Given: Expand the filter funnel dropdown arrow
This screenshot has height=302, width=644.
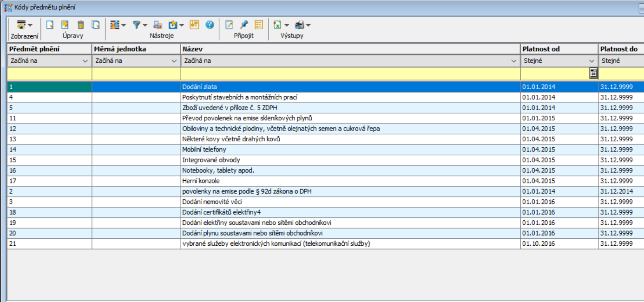Looking at the screenshot, I should pos(145,25).
